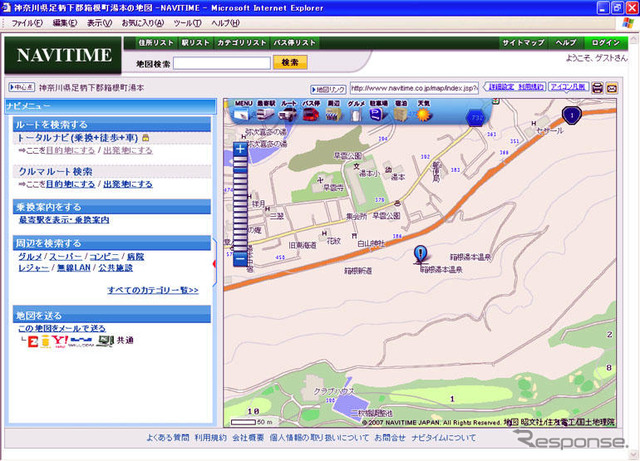The height and width of the screenshot is (461, 640).
Task: Open the お気に入り(A) menu
Action: tap(142, 23)
